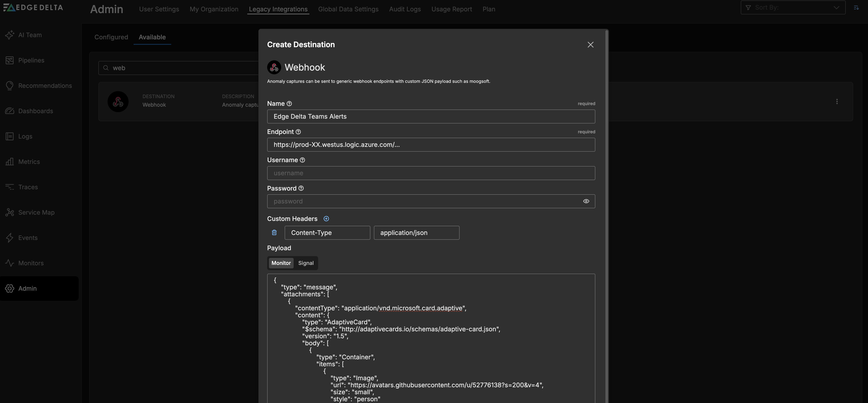
Task: Switch to the Configured tab
Action: pos(111,37)
